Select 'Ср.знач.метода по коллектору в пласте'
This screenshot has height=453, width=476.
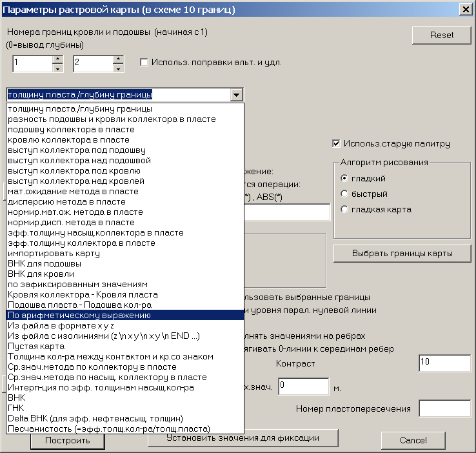pos(125,367)
